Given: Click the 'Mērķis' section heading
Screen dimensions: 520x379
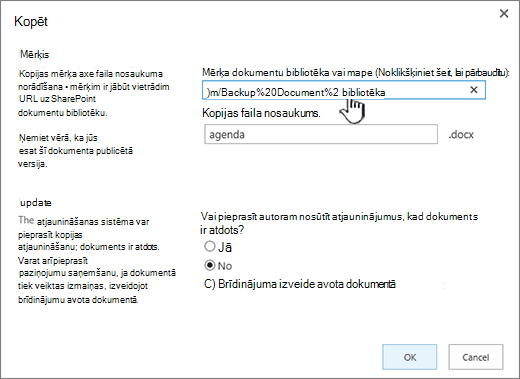Looking at the screenshot, I should click(34, 54).
